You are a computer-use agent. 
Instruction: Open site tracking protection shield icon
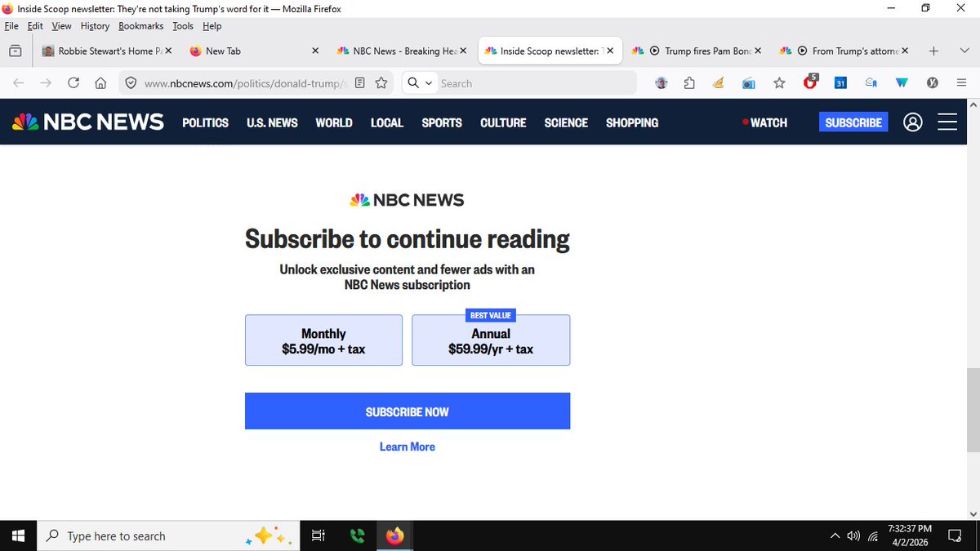click(x=131, y=83)
